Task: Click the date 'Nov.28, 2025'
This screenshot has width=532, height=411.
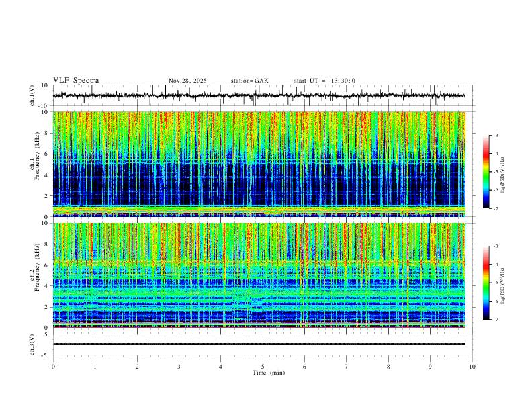Action: click(187, 81)
